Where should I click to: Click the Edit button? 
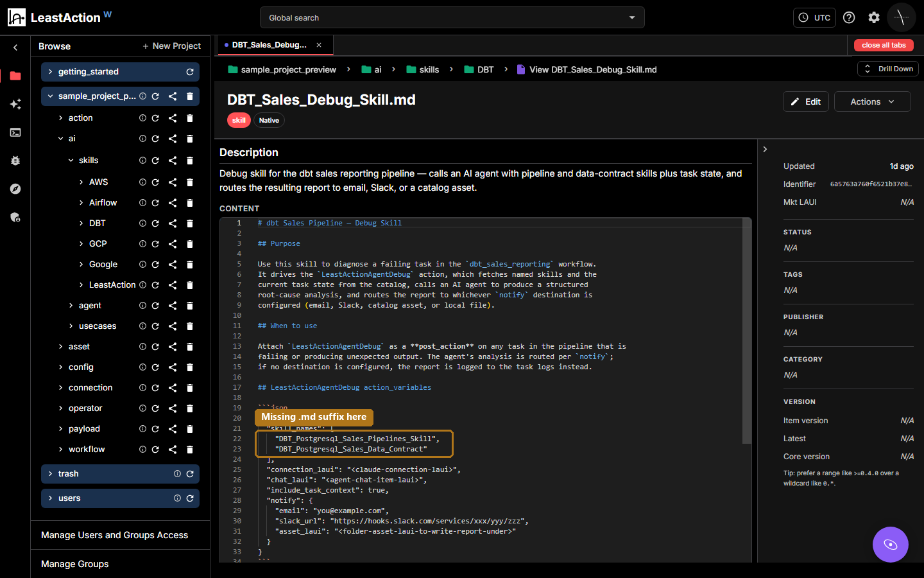[806, 101]
